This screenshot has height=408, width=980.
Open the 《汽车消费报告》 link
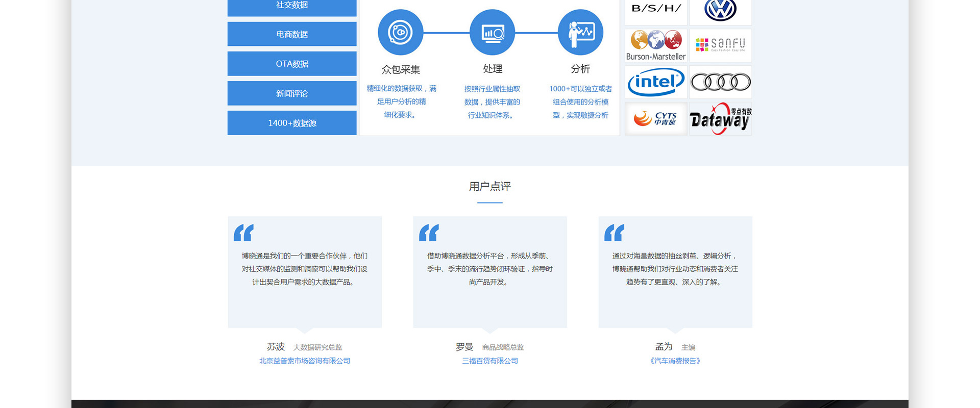[675, 361]
